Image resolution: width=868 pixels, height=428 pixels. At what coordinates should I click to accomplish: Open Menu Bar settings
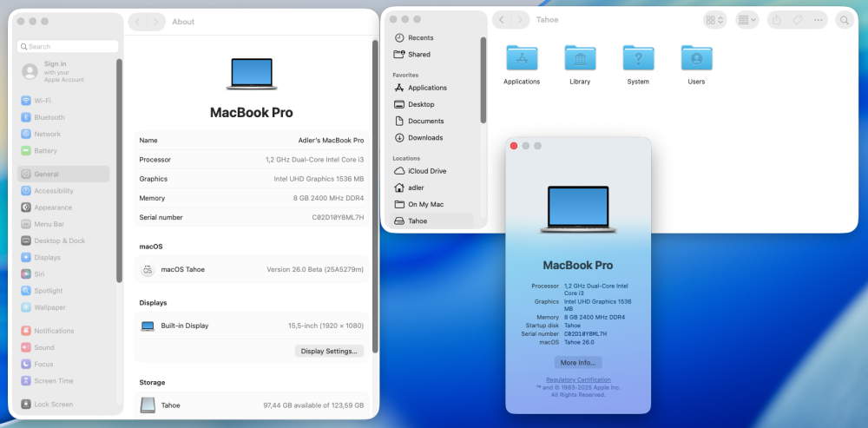(x=63, y=224)
